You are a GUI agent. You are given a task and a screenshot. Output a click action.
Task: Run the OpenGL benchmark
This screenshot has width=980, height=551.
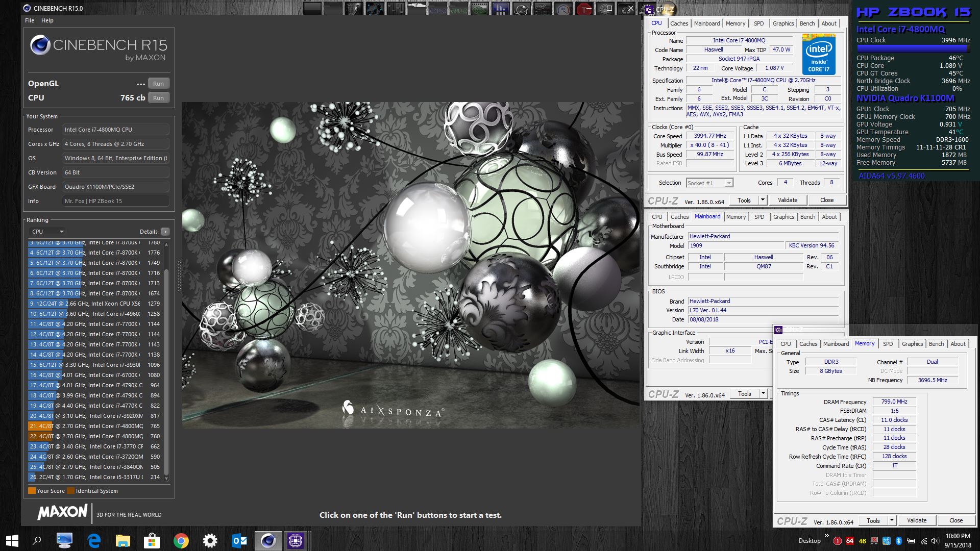point(158,84)
